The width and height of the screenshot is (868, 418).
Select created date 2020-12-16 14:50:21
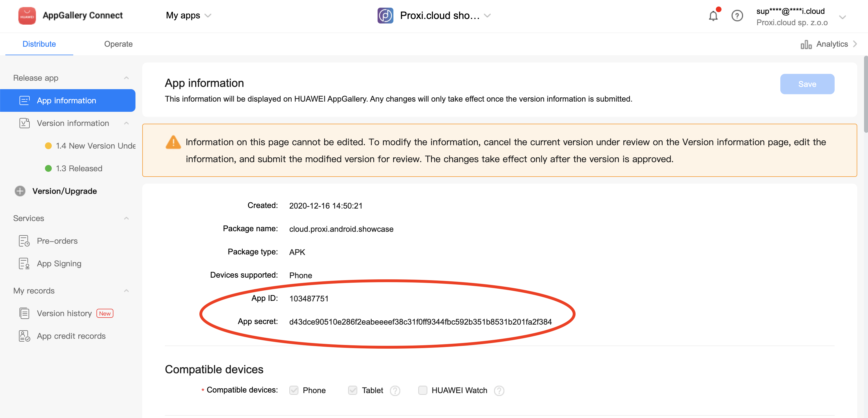326,206
